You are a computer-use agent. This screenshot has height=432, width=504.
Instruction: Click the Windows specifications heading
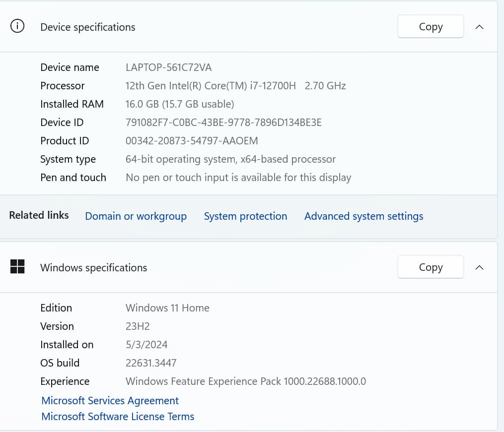pyautogui.click(x=93, y=268)
